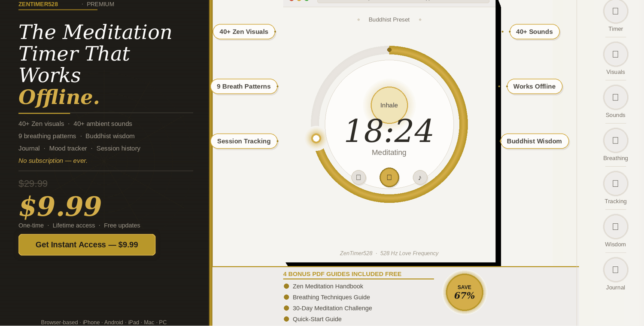Screen dimensions: 644x326
Task: Click the glowing handle on the timer ring
Action: click(316, 138)
